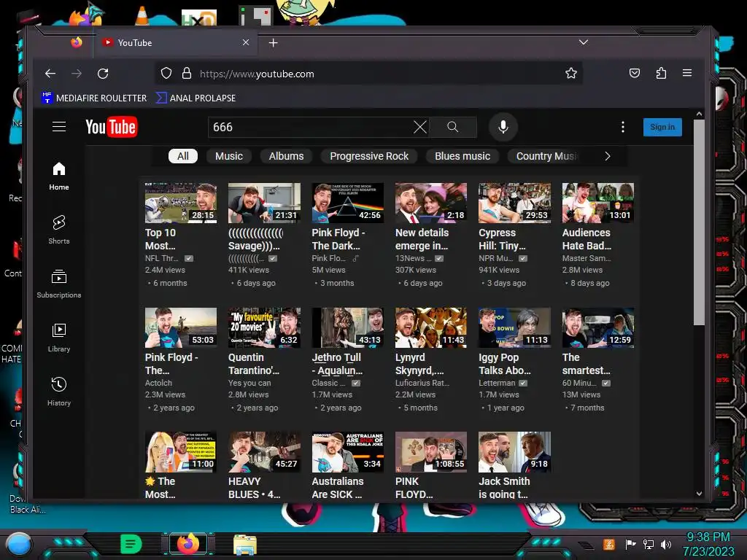Open the Windows Start orb
The height and width of the screenshot is (560, 747).
coord(18,545)
